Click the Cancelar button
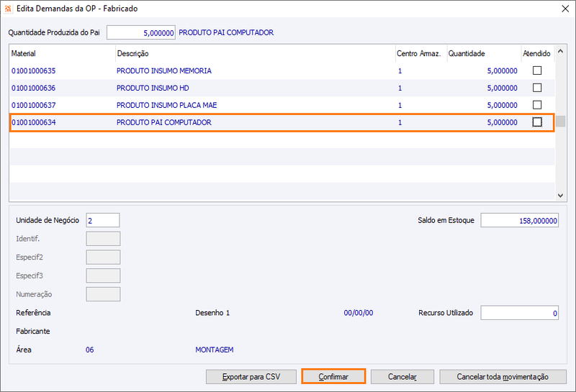Image resolution: width=576 pixels, height=392 pixels. (x=402, y=377)
